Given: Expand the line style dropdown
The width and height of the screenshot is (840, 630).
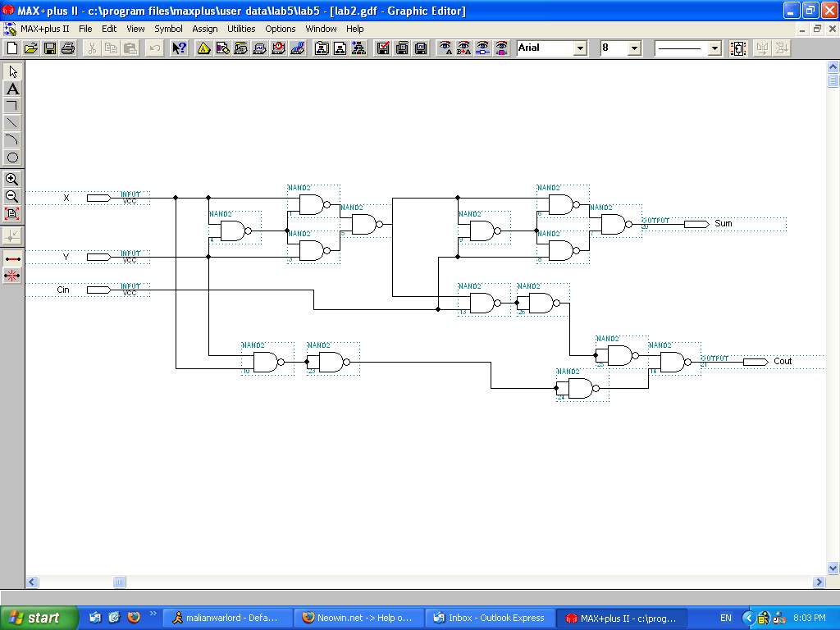Looking at the screenshot, I should coord(714,48).
